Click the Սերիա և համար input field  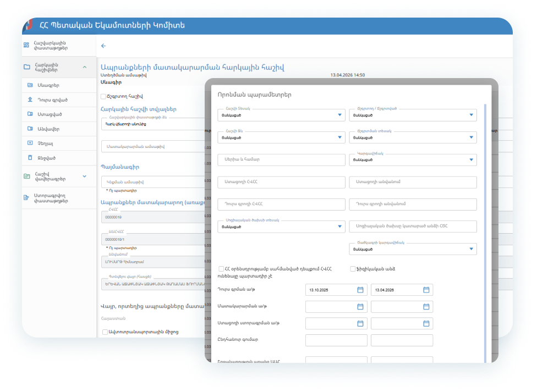click(x=282, y=160)
